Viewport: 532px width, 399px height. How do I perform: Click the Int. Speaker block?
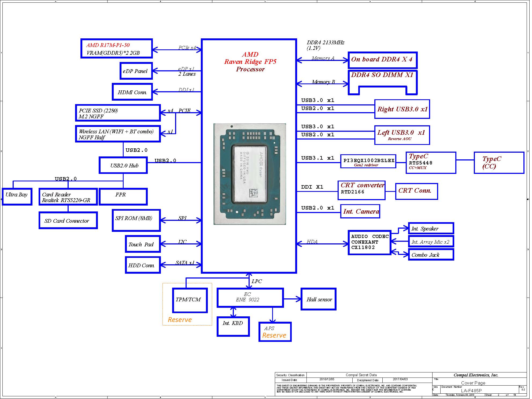[431, 228]
